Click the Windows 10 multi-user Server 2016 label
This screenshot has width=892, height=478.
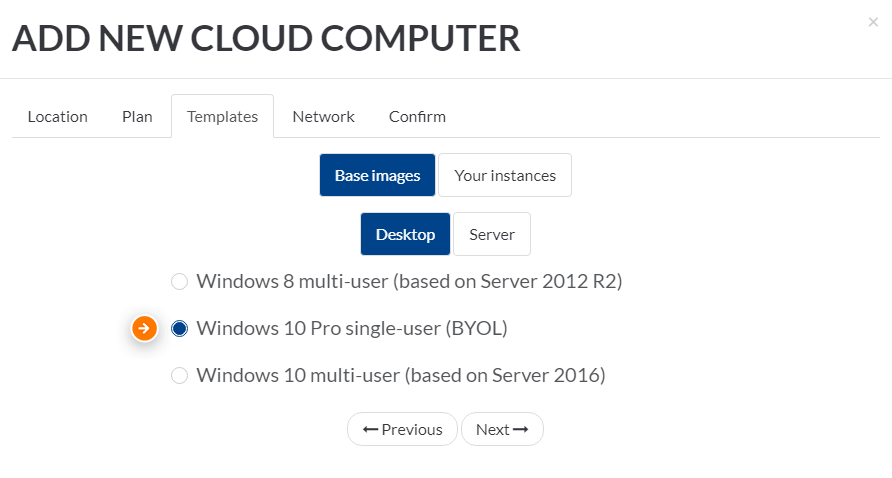pos(400,376)
